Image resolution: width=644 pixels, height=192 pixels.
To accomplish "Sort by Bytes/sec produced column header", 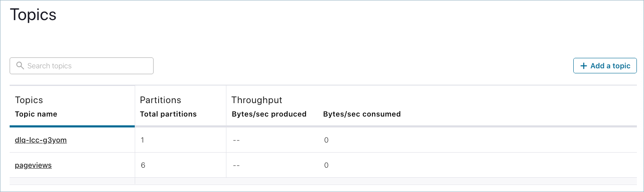I will point(269,114).
